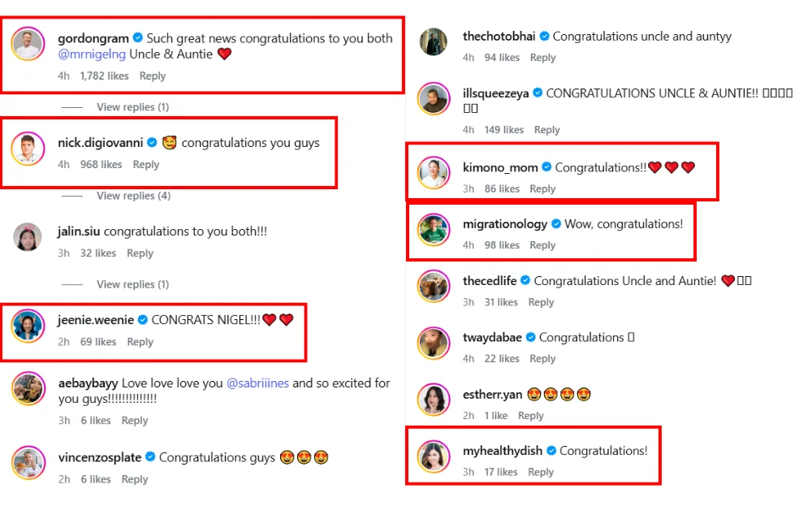Reply to kimono_mom's comment
This screenshot has width=812, height=506.
[542, 188]
